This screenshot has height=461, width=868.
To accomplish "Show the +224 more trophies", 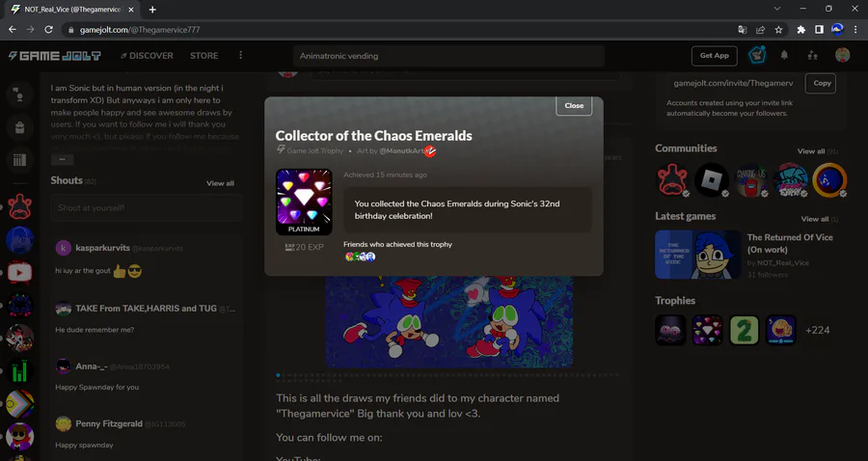I will pos(817,331).
